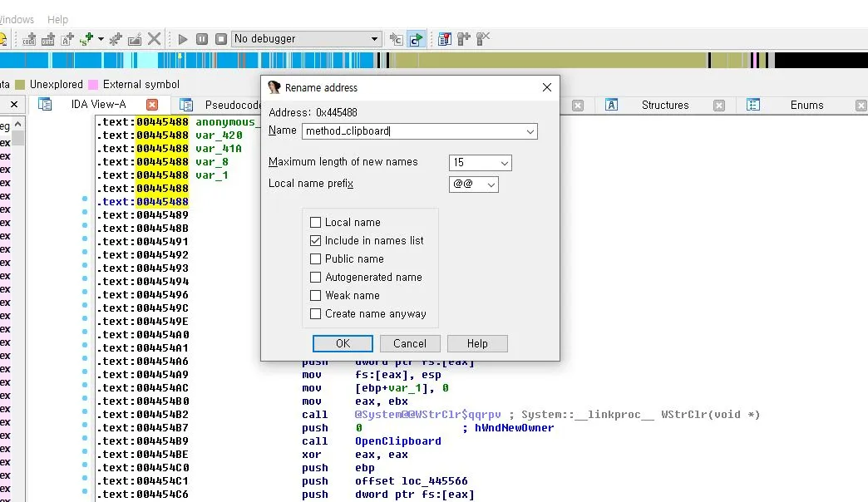
Task: Click the yellow marker in navigation band
Action: click(x=180, y=56)
